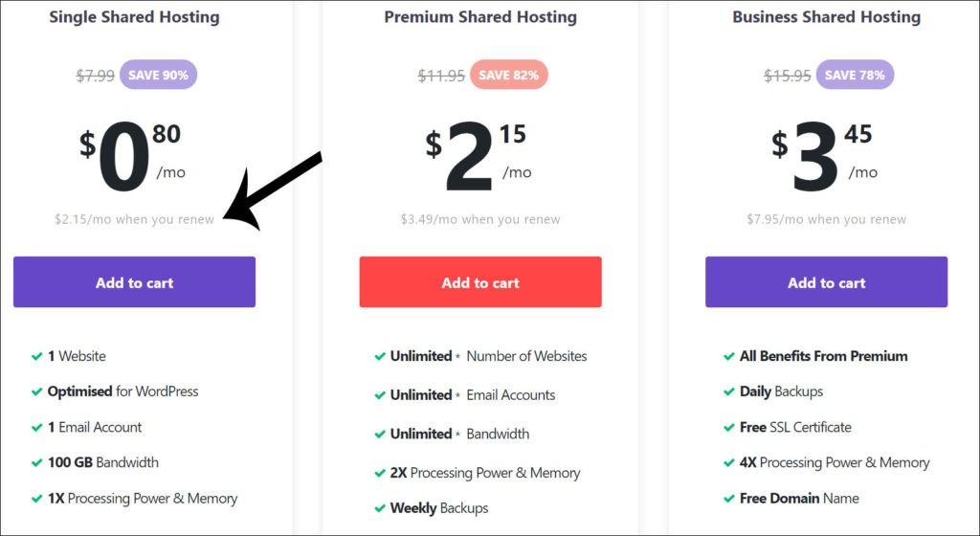Add Business Shared Hosting to cart
This screenshot has height=536, width=980.
pos(826,281)
